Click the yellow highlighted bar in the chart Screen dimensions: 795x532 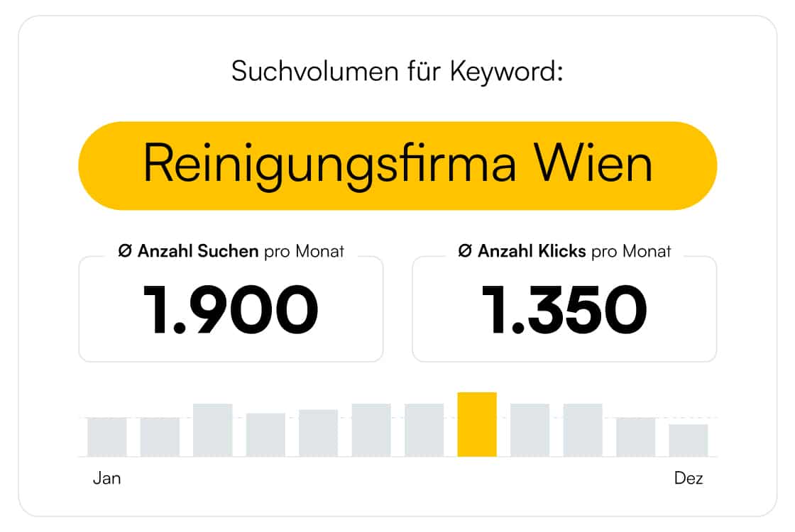(x=476, y=425)
